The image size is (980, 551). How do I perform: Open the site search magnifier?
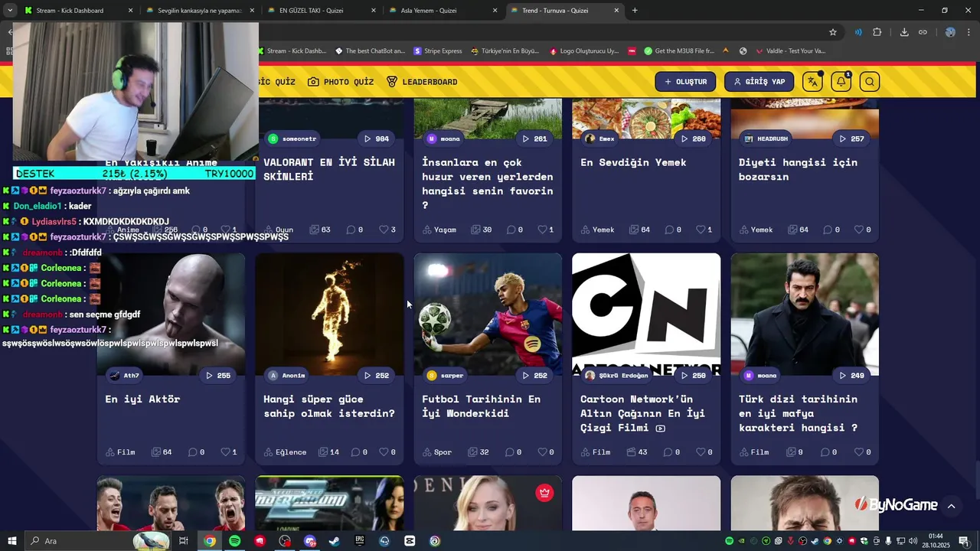[869, 82]
